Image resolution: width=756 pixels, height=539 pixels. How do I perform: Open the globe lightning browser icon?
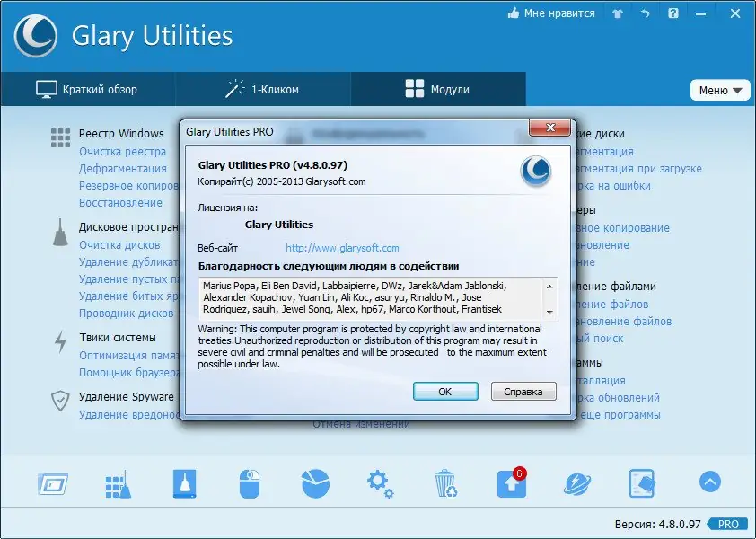pyautogui.click(x=577, y=484)
